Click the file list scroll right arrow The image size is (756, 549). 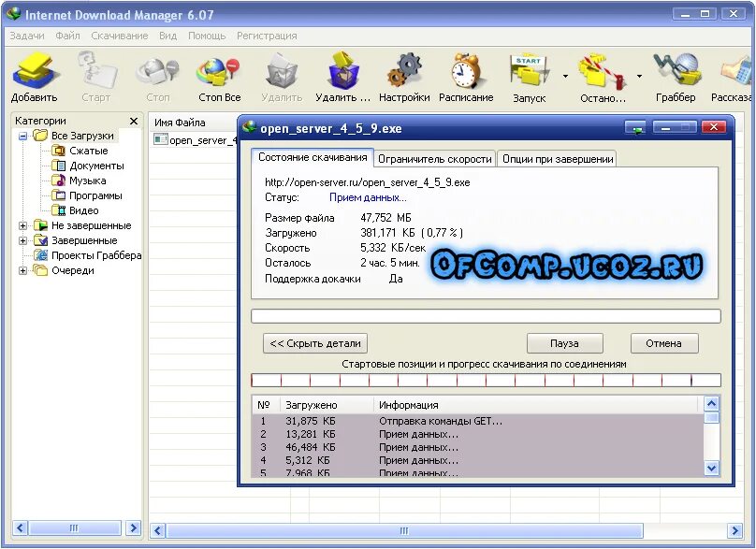(734, 530)
